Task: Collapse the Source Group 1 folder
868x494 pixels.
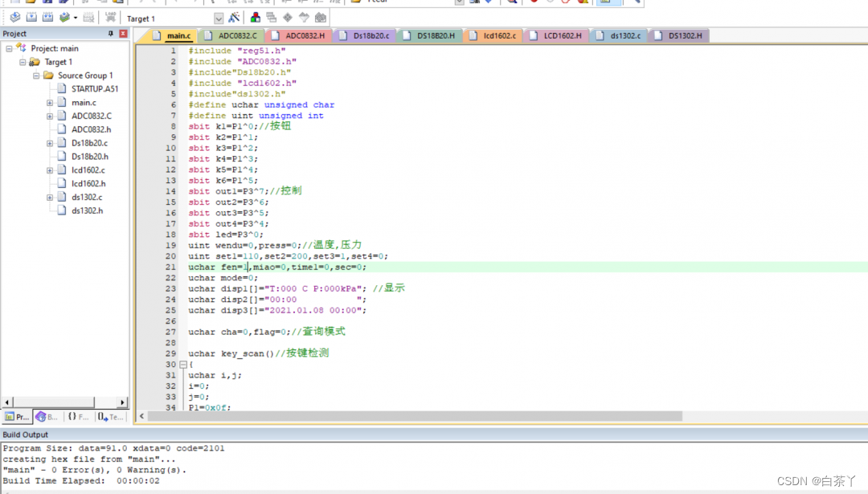Action: pos(36,76)
